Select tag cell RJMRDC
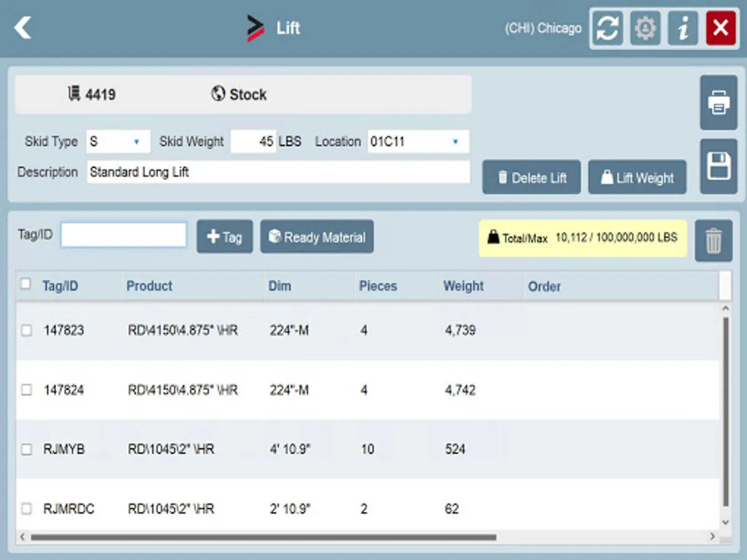The width and height of the screenshot is (747, 560). [69, 509]
